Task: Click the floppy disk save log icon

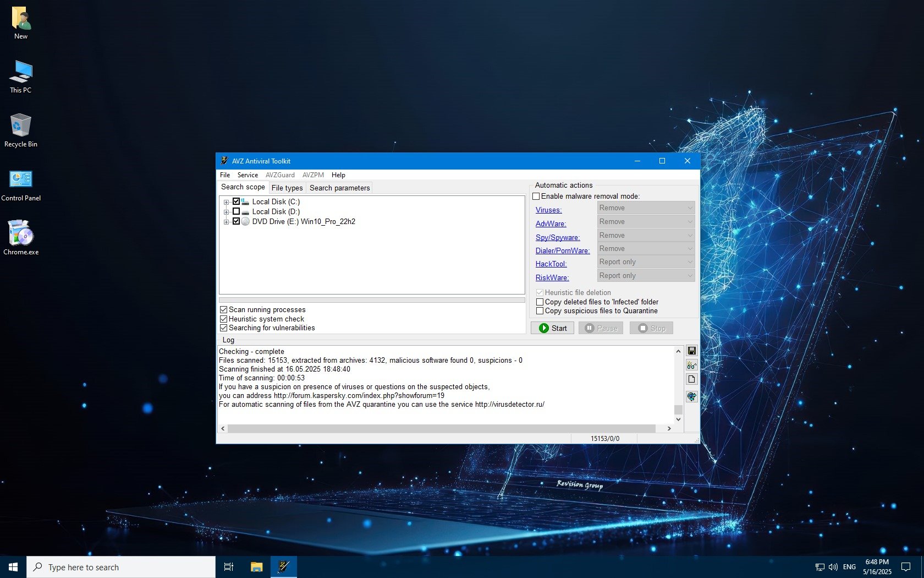Action: pos(691,351)
